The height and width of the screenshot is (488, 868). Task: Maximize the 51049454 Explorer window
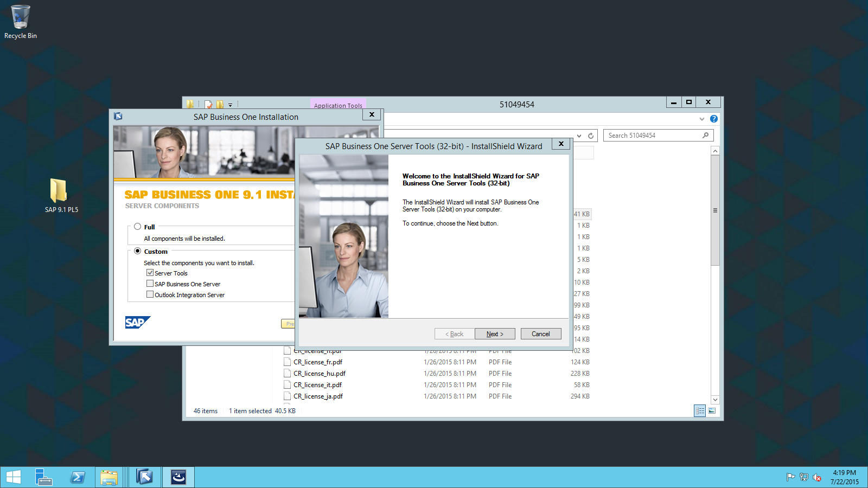pos(688,102)
